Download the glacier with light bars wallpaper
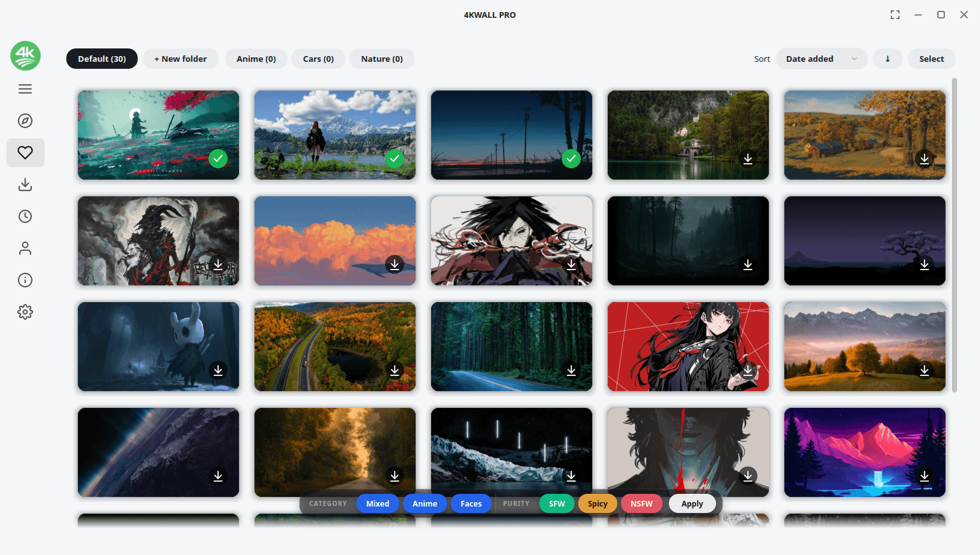 pos(571,476)
